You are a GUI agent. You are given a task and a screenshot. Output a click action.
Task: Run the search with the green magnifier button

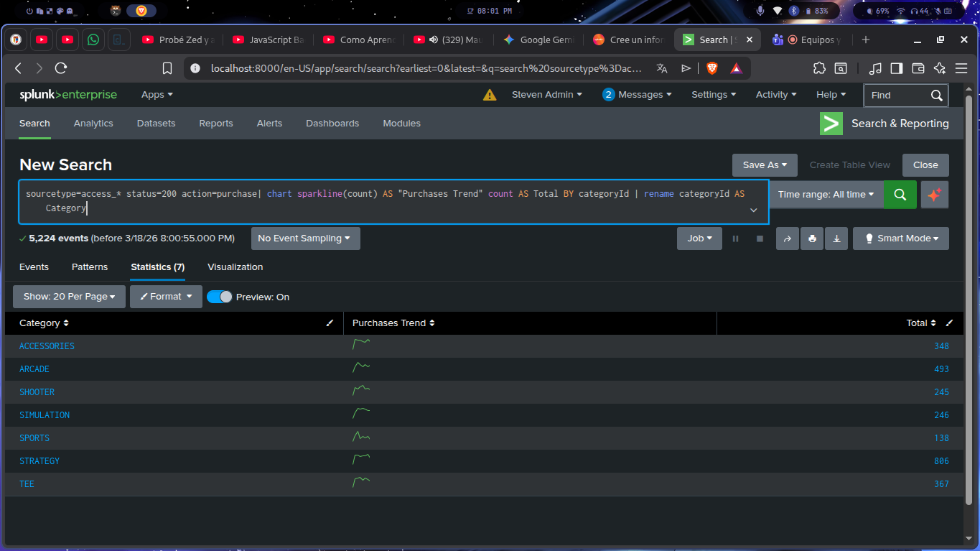tap(900, 194)
